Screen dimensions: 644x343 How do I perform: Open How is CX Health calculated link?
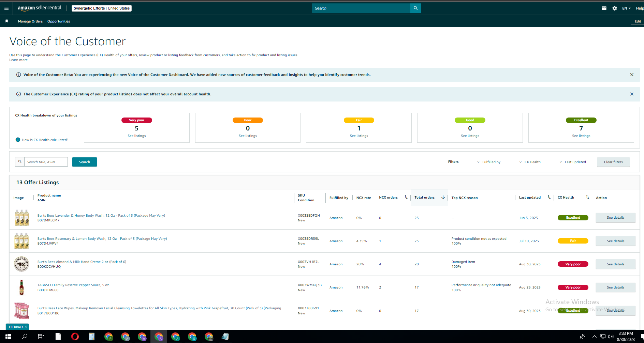45,140
